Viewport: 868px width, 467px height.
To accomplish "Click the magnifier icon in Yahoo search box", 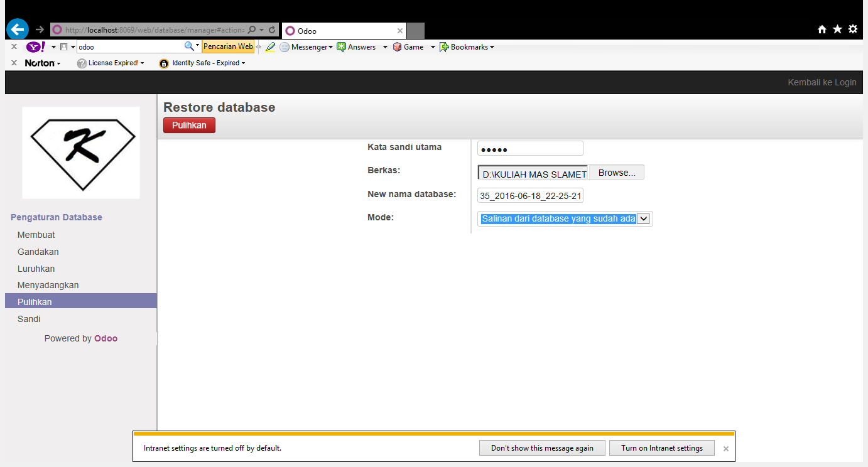I will (x=189, y=46).
